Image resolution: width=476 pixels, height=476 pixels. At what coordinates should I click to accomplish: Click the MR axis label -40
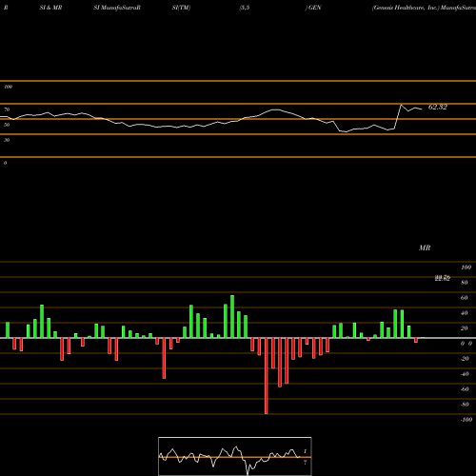(465, 374)
